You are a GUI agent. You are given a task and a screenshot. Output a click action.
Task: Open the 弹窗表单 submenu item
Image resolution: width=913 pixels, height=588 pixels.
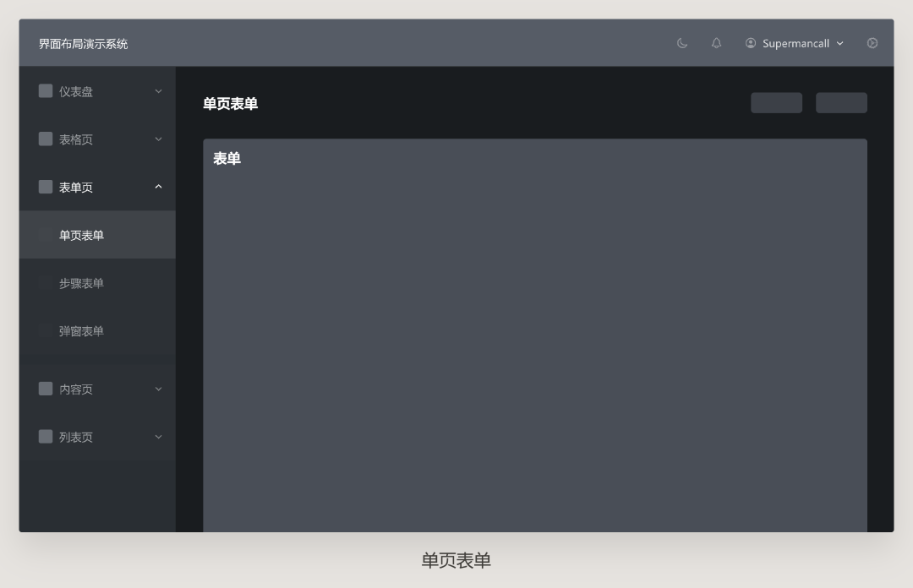click(x=97, y=330)
